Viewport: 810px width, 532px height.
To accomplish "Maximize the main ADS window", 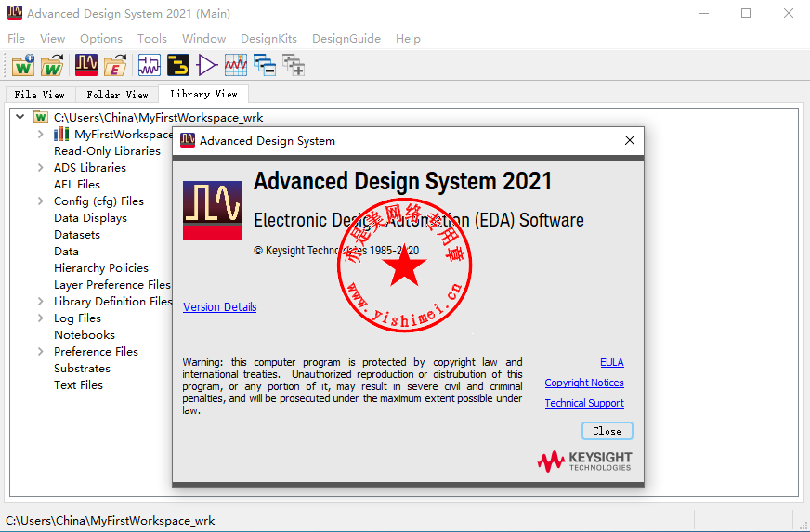I will tap(746, 13).
